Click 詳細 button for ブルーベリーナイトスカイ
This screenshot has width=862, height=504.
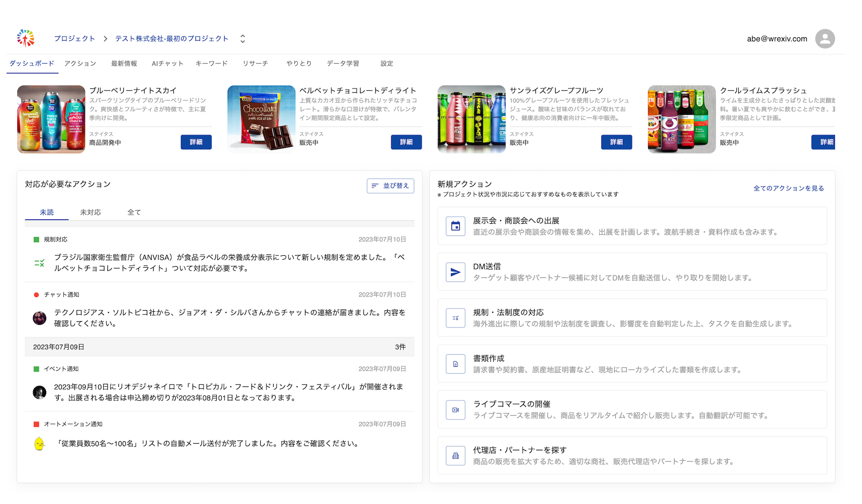coord(196,142)
